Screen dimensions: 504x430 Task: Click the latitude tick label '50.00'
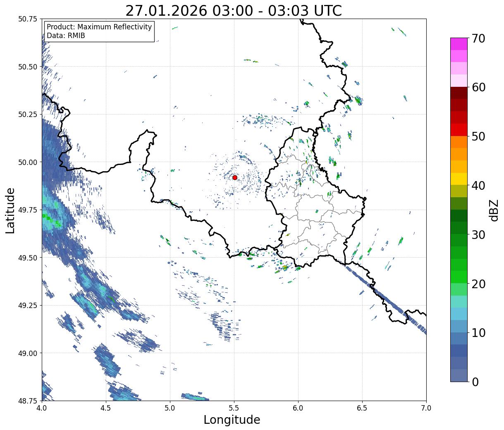tap(28, 162)
